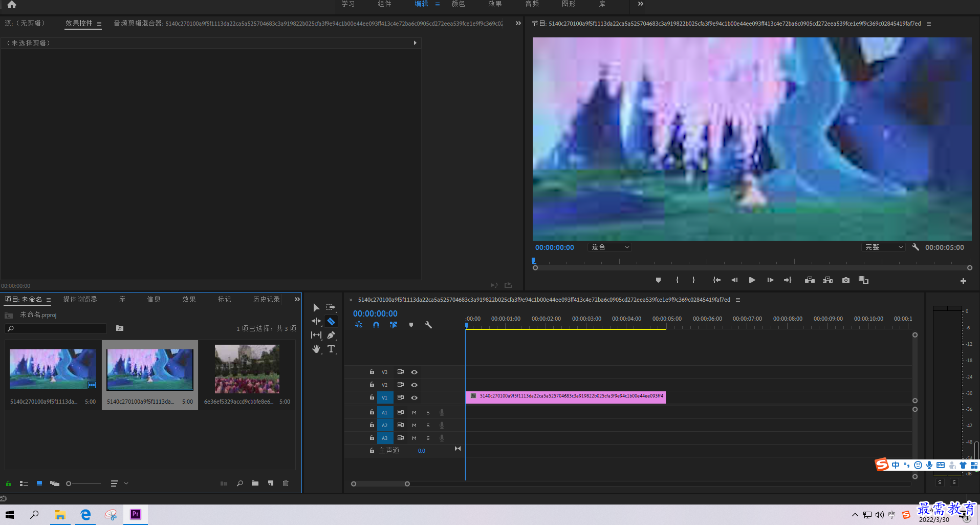Switch Project panel to list view

[24, 484]
